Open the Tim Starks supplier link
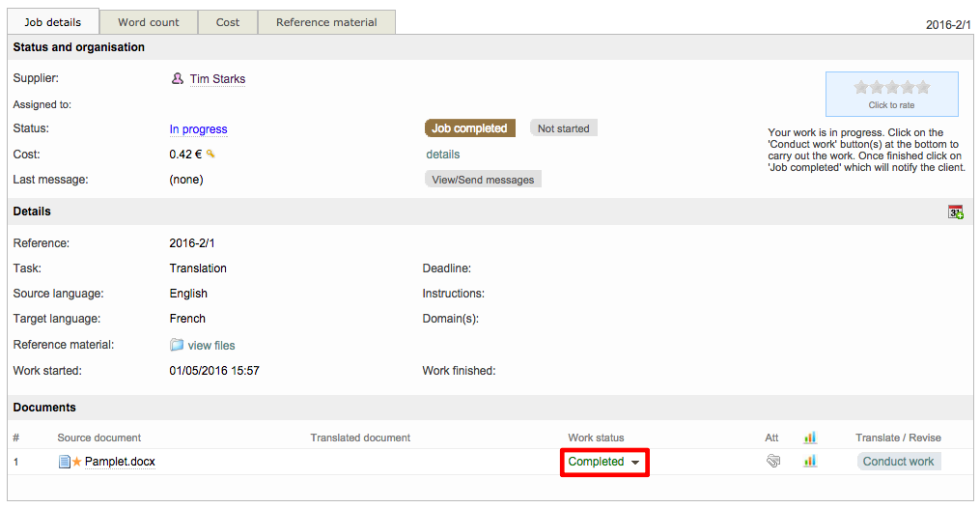Image resolution: width=980 pixels, height=508 pixels. tap(217, 79)
